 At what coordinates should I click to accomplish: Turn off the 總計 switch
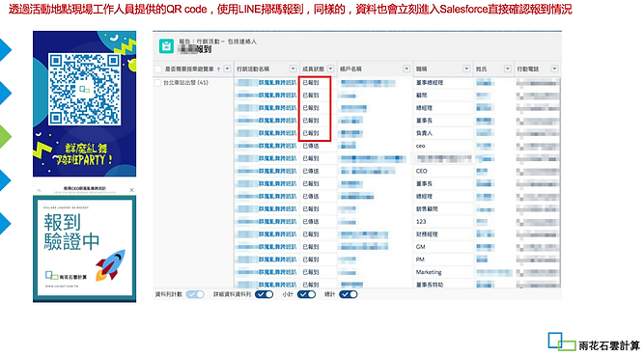coord(349,294)
